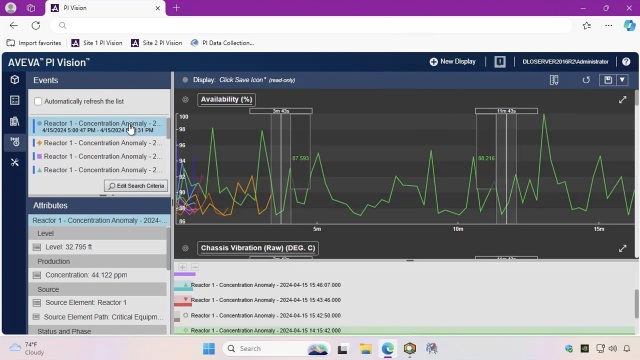Collapse the Production attribute category
This screenshot has height=360, width=640.
point(98,261)
